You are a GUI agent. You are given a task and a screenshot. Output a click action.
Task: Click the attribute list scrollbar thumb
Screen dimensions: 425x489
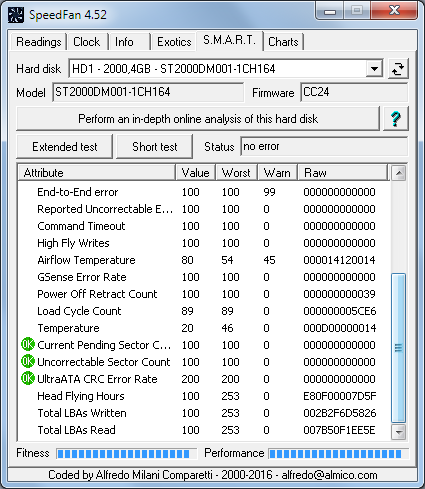(398, 348)
